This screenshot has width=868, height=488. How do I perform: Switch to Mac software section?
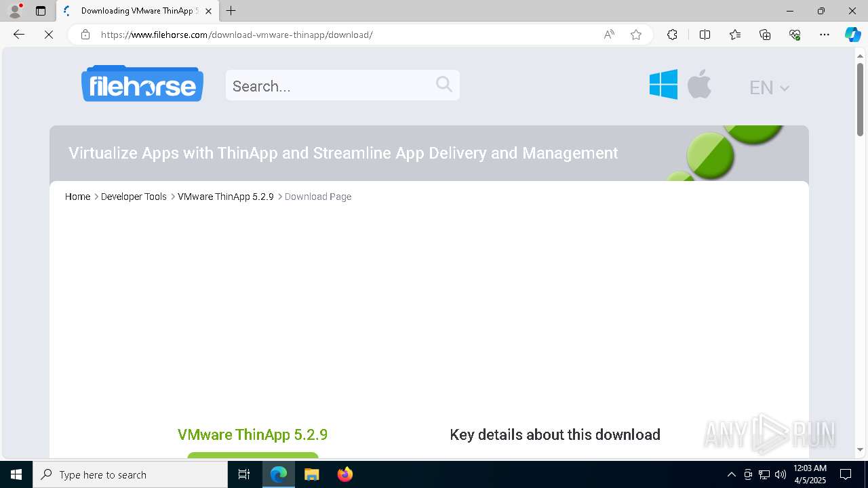pos(699,85)
